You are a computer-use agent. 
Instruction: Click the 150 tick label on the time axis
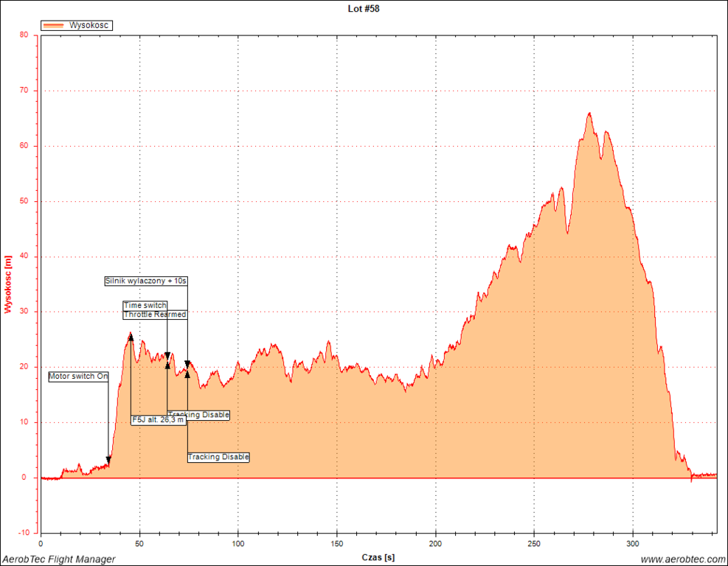pyautogui.click(x=337, y=544)
